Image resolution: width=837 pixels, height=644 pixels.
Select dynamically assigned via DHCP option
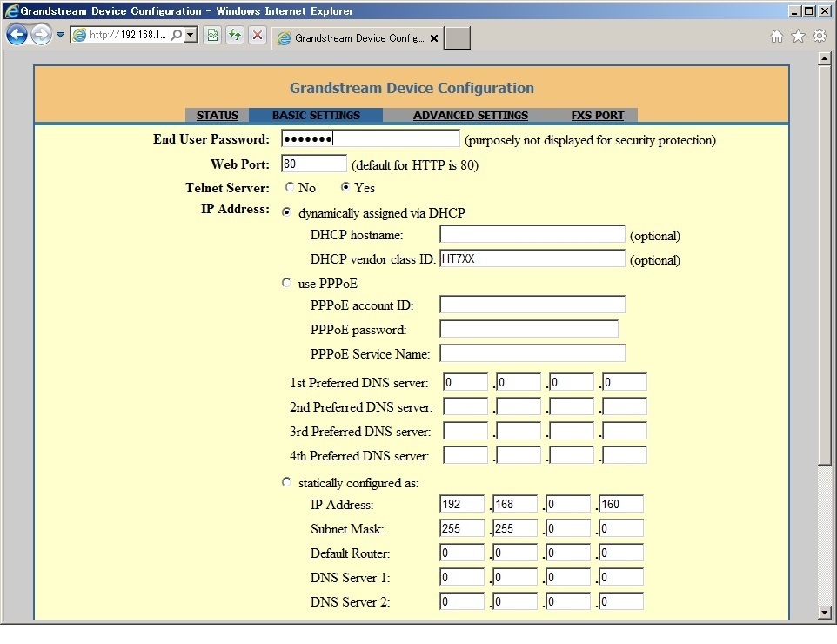[x=286, y=212]
